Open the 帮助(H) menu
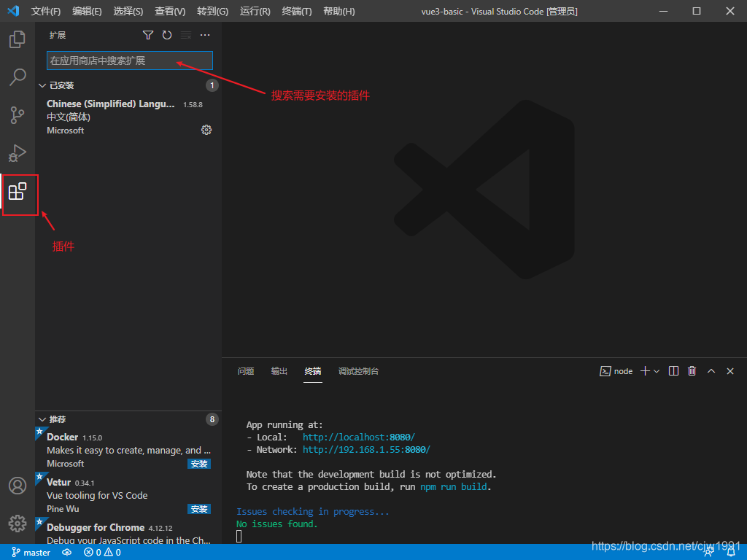This screenshot has width=747, height=560. [339, 12]
